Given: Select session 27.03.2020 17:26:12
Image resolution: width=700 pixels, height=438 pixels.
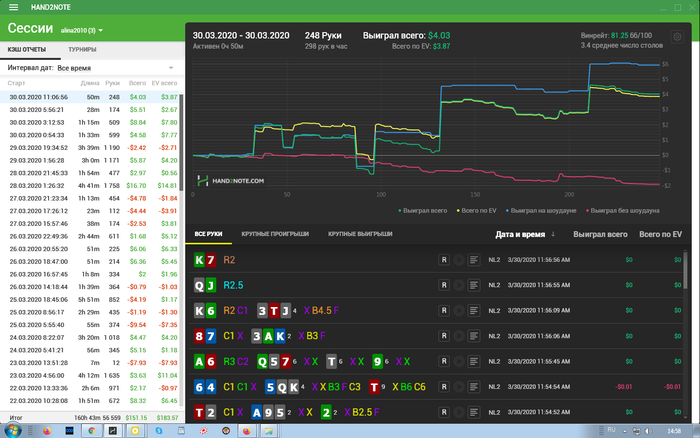Looking at the screenshot, I should [91, 211].
